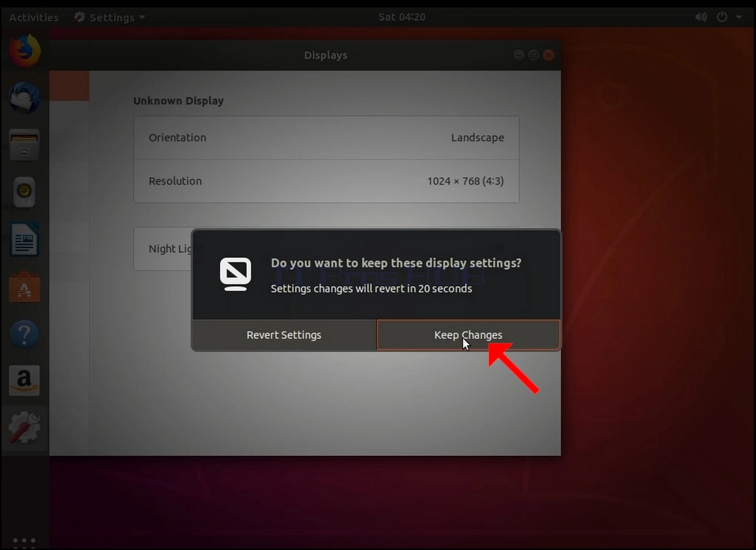
Task: Click the Displays window title
Action: (326, 55)
